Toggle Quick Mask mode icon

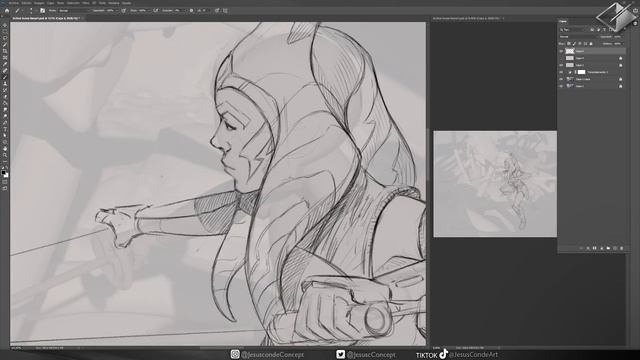(x=5, y=182)
